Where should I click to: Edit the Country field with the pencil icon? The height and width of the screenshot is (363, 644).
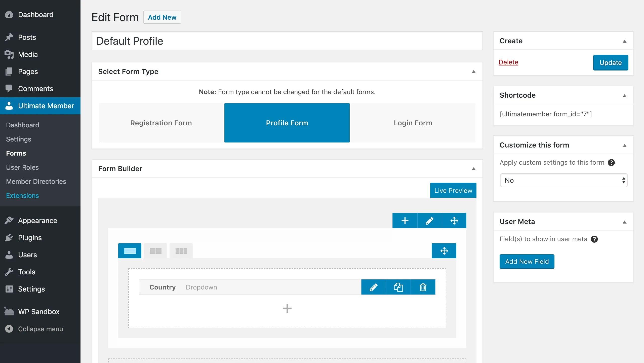pyautogui.click(x=373, y=287)
